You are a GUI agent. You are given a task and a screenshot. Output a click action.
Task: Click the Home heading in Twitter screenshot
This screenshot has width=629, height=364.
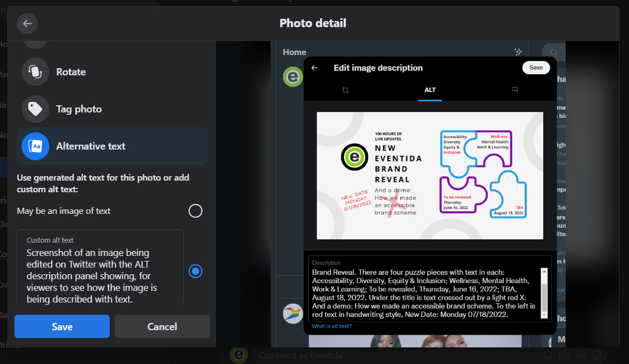295,52
